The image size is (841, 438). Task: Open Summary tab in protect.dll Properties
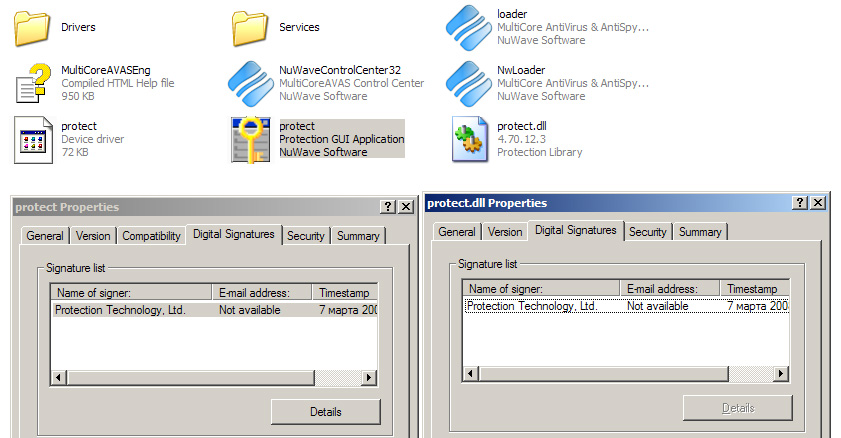[700, 232]
